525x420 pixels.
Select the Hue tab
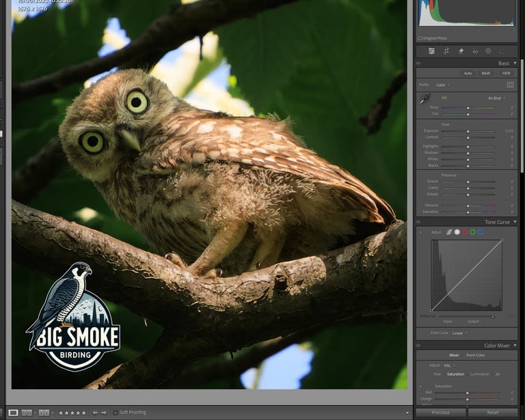pyautogui.click(x=437, y=374)
